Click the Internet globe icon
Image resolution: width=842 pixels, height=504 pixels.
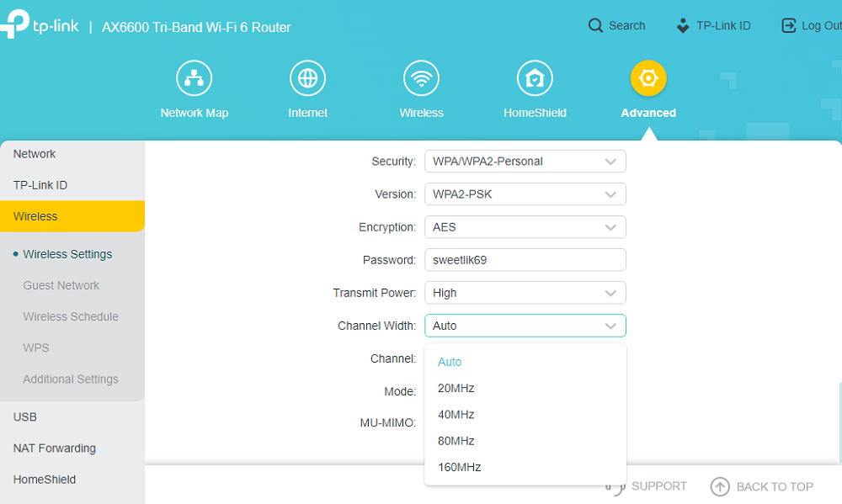(x=307, y=78)
